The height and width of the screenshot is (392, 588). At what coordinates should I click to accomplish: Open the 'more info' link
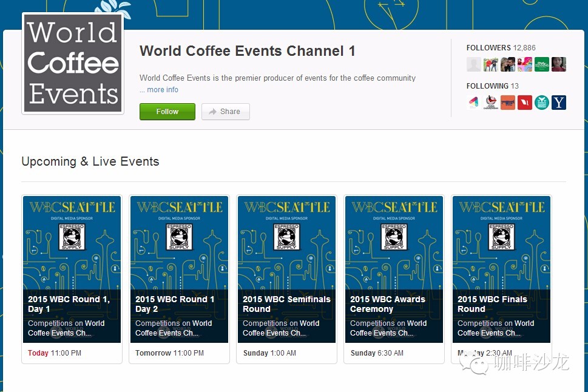coord(163,90)
